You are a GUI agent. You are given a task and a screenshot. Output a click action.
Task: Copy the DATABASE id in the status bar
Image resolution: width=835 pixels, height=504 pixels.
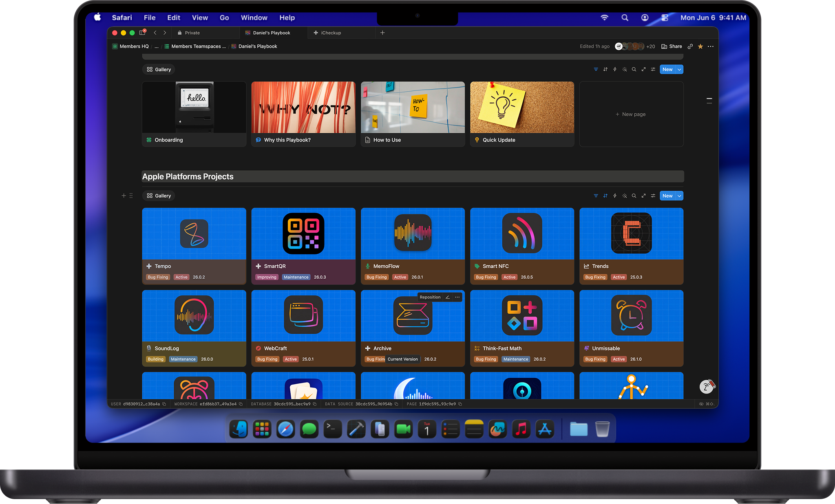[x=315, y=404]
